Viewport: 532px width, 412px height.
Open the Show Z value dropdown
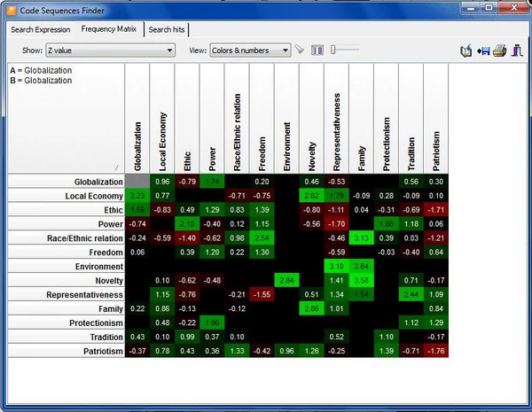pyautogui.click(x=110, y=51)
